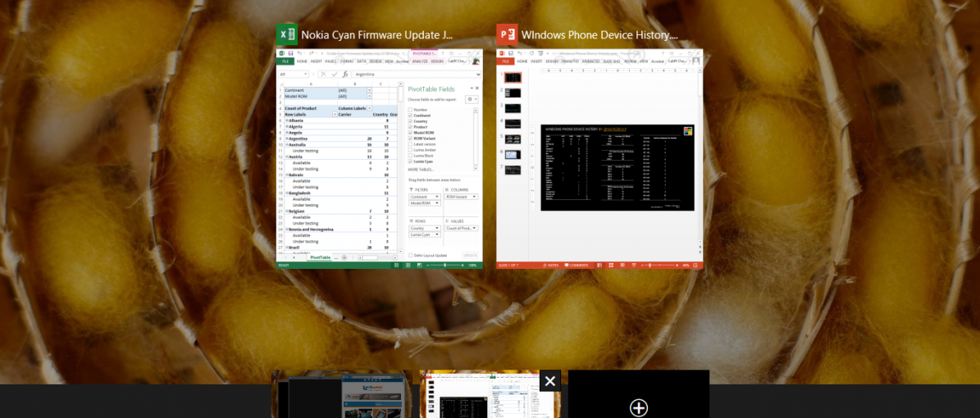Click the formula bar cancel X icon in Excel
This screenshot has height=418, width=980.
tap(323, 75)
